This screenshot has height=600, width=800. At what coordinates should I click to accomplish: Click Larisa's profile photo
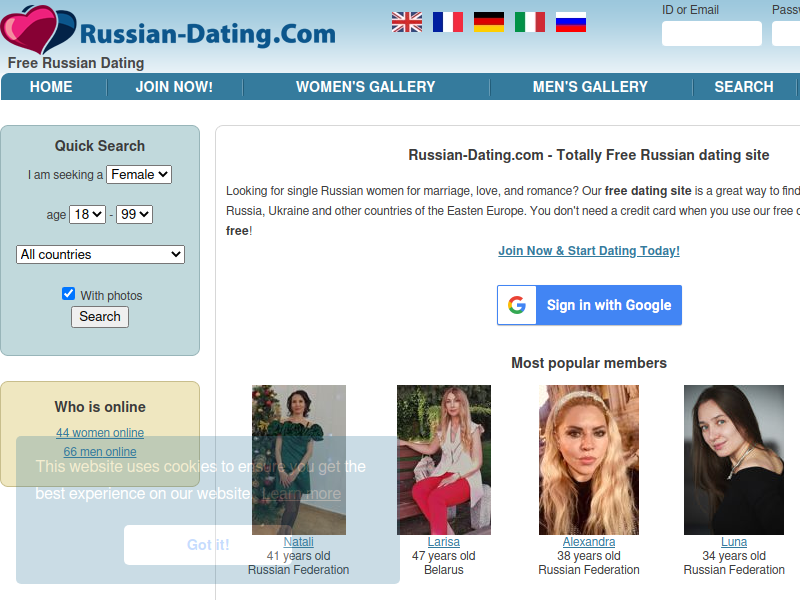(444, 460)
